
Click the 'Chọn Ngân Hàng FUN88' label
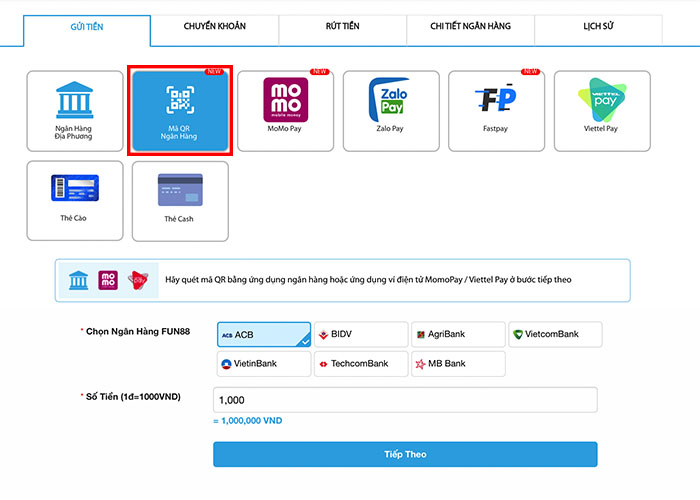138,332
